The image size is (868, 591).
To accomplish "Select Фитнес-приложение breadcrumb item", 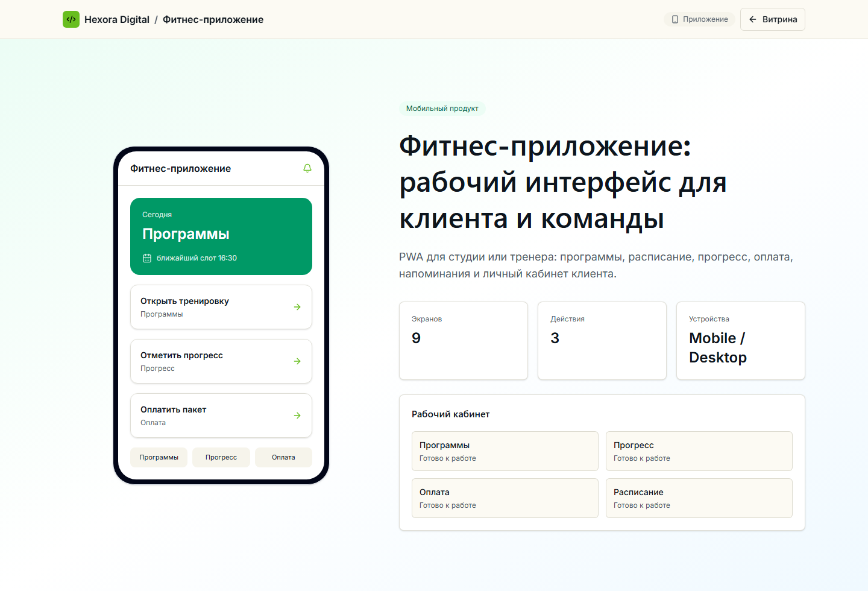I will tap(213, 19).
